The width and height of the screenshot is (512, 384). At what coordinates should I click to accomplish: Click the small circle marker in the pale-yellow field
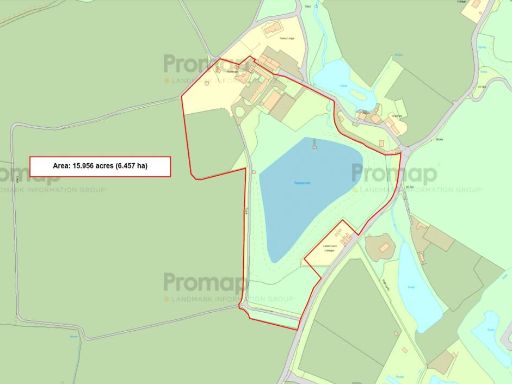tap(207, 83)
